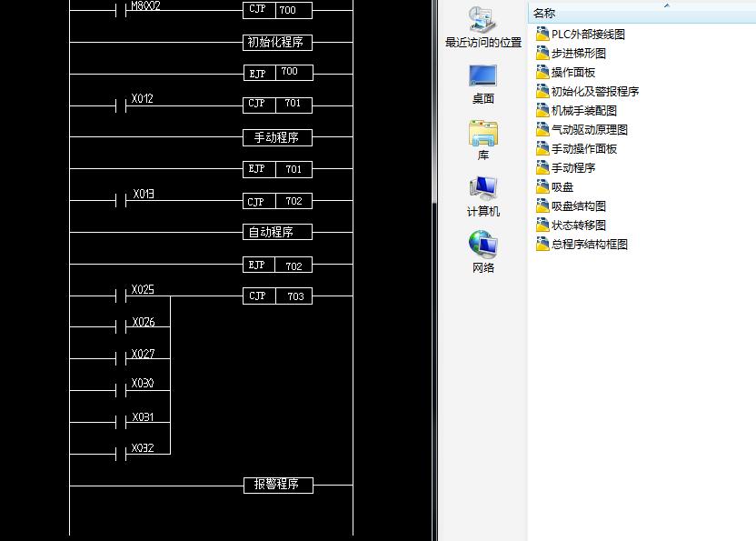Open the Libraries (库) sidebar icon
756x541 pixels.
(x=482, y=133)
